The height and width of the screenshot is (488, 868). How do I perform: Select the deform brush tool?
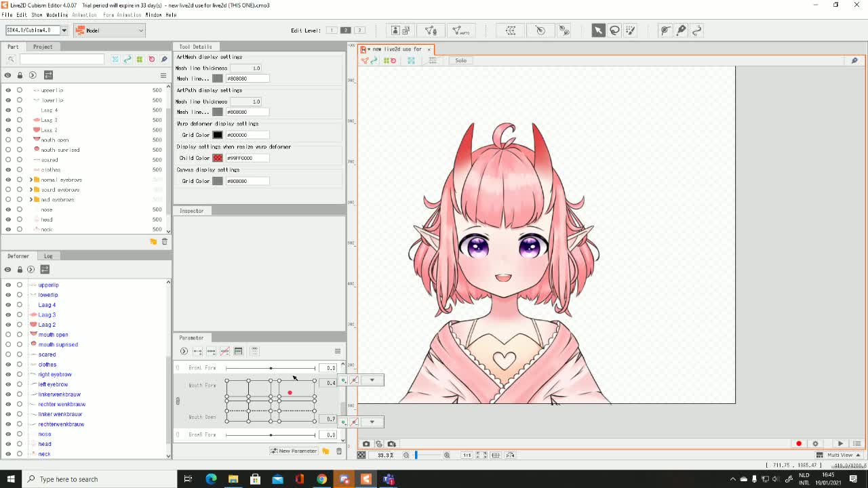(x=665, y=30)
